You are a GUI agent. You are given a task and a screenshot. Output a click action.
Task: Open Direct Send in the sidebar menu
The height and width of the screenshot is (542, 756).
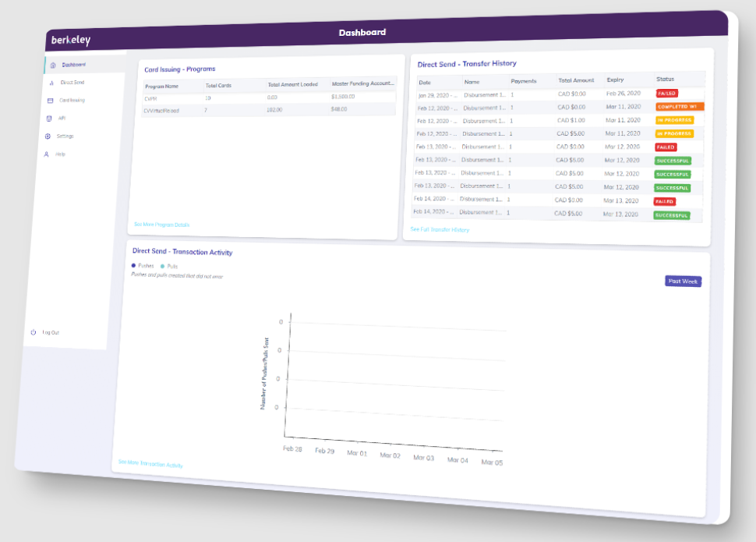72,83
